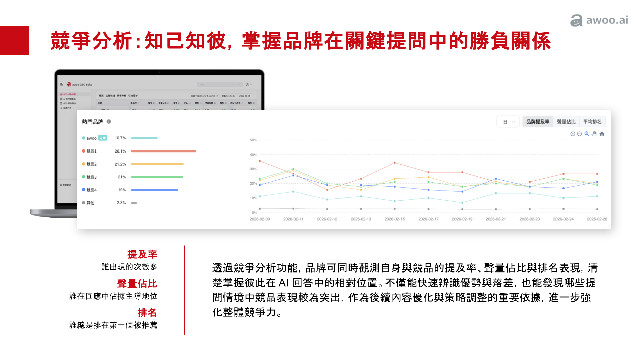Click the awoo.ai logo at top right
This screenshot has height=362, width=644.
coord(599,20)
